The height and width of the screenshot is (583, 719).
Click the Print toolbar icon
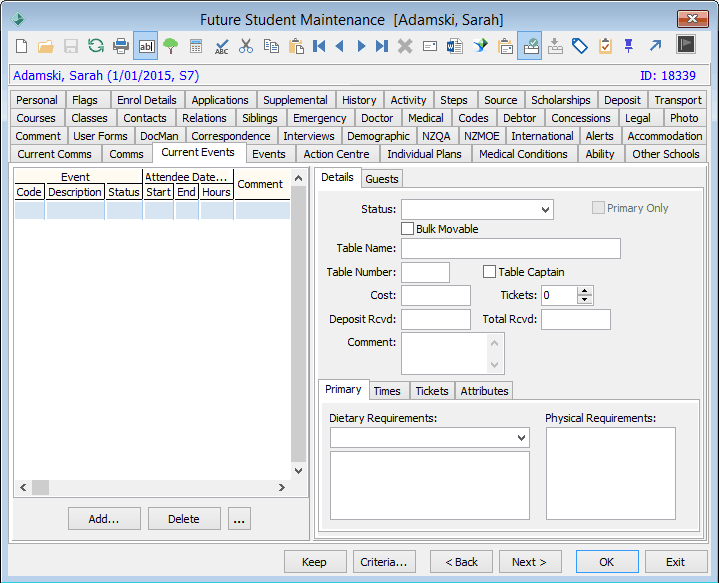(x=121, y=46)
